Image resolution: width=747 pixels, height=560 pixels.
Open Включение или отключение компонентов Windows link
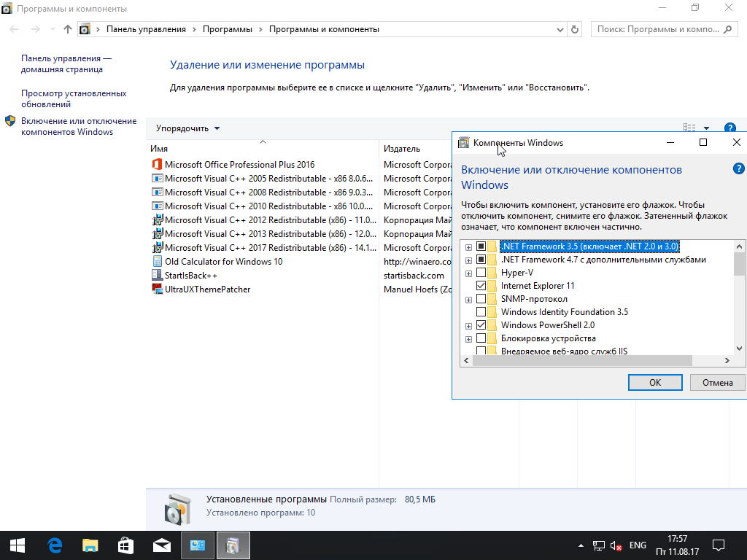point(79,126)
